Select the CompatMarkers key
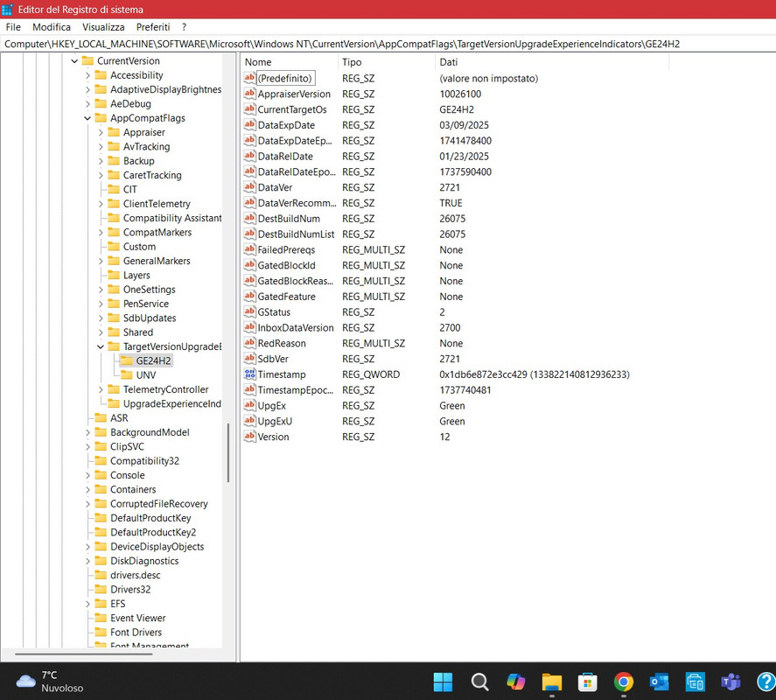 [x=157, y=232]
